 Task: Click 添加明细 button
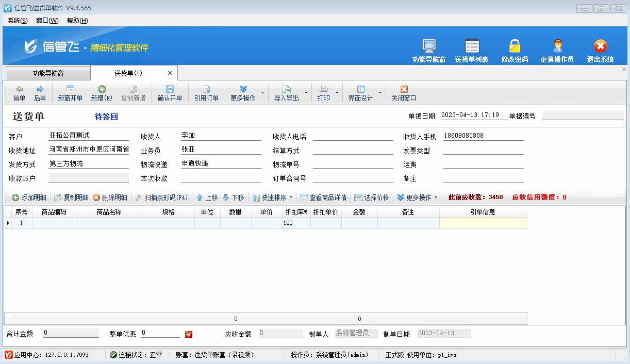(x=29, y=197)
